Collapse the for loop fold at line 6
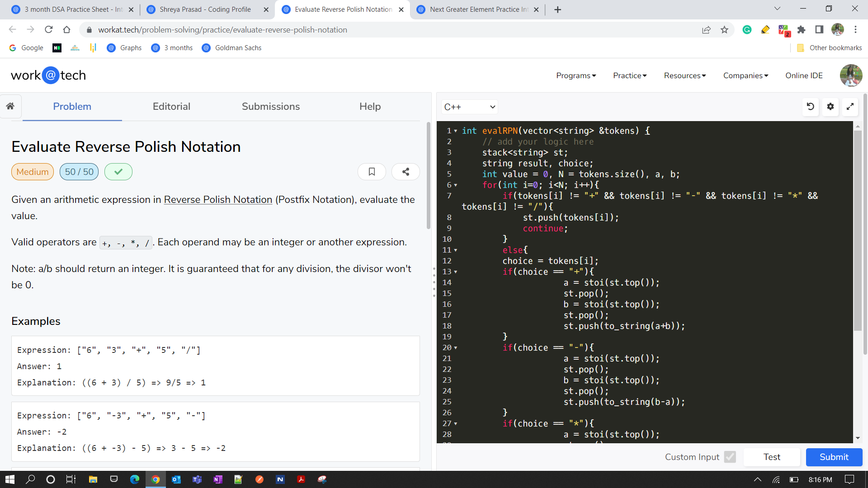 pyautogui.click(x=455, y=185)
